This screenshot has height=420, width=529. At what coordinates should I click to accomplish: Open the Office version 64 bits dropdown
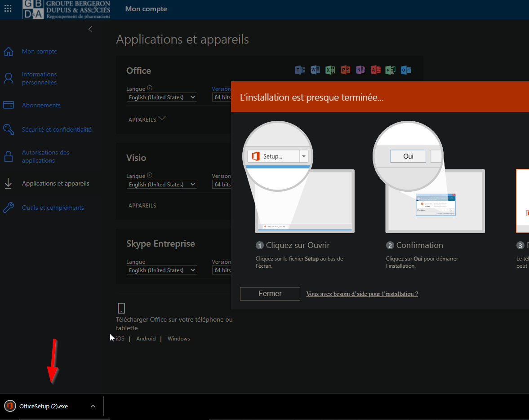coord(222,97)
